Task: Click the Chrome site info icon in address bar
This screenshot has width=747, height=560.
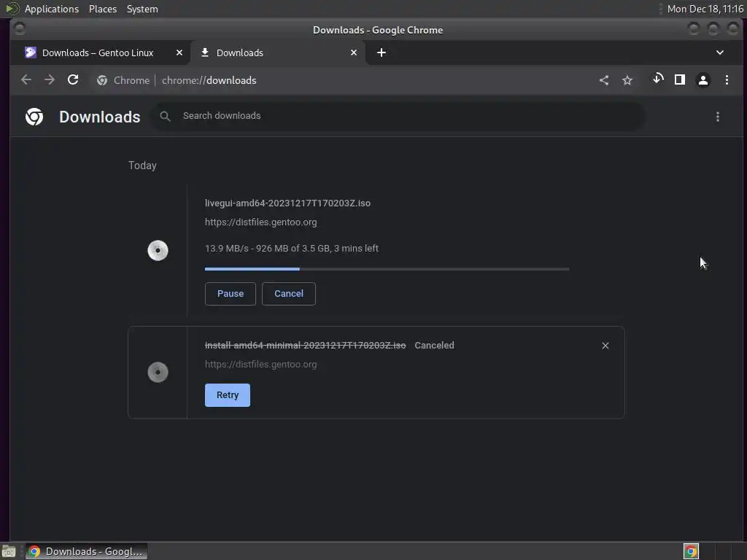Action: point(102,80)
